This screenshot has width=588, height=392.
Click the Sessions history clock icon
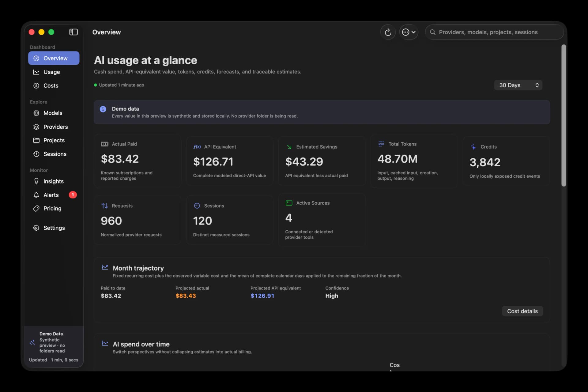[x=36, y=154]
